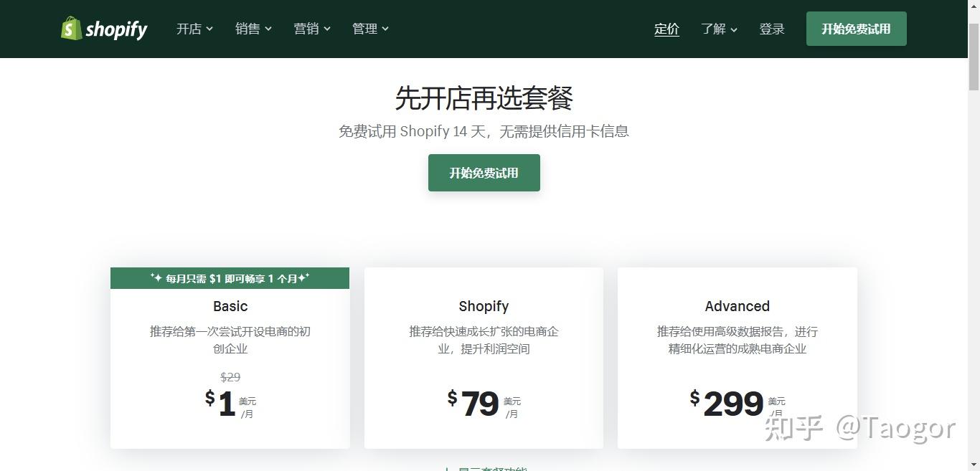
Task: Open the 营销 dropdown menu
Action: tap(312, 29)
